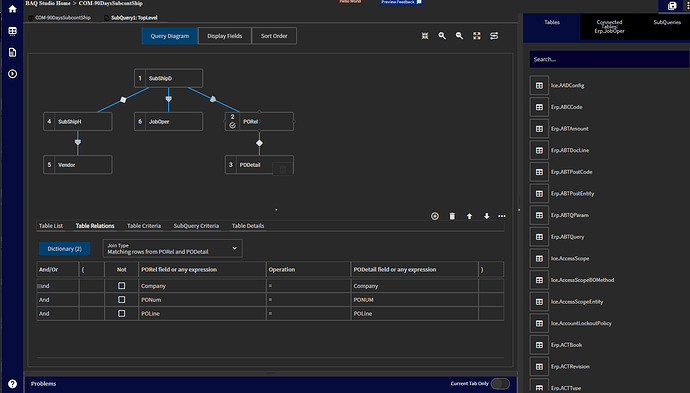Viewport: 690px width, 393px height.
Task: Open the Join Type dropdown
Action: [172, 249]
